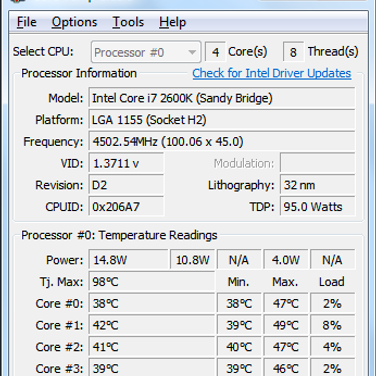The image size is (376, 376).
Task: Click the Max. column header
Action: 285,282
